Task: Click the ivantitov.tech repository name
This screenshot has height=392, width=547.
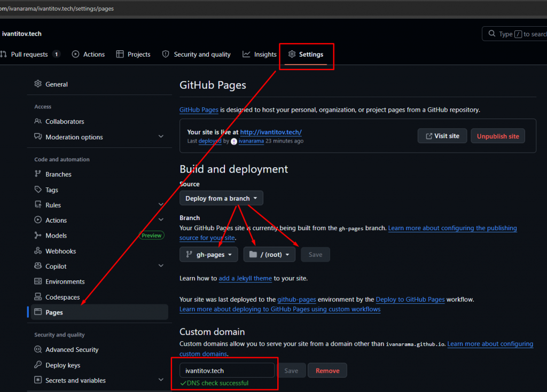Action: (x=21, y=34)
